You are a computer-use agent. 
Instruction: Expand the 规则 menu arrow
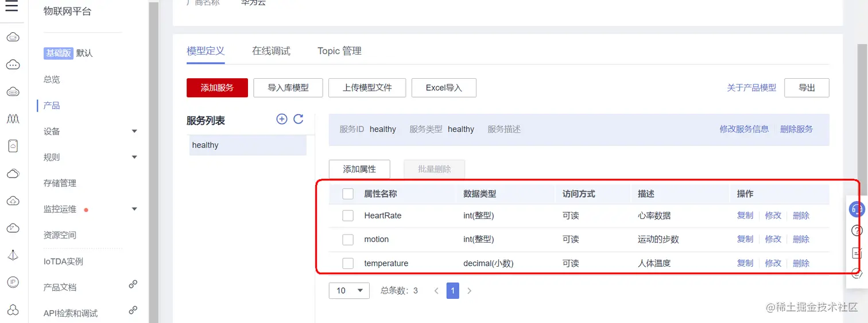click(x=134, y=157)
